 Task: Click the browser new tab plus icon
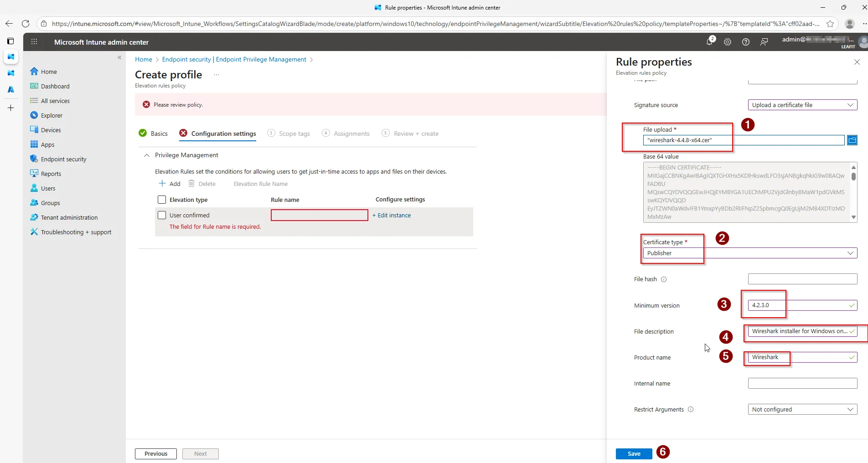pos(11,108)
